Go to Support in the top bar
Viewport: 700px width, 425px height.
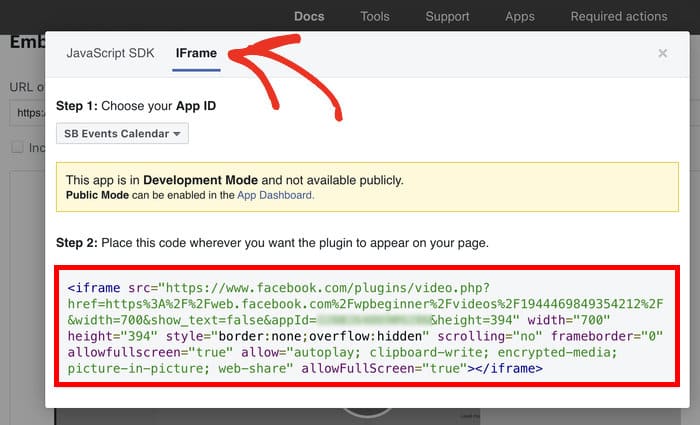(447, 16)
